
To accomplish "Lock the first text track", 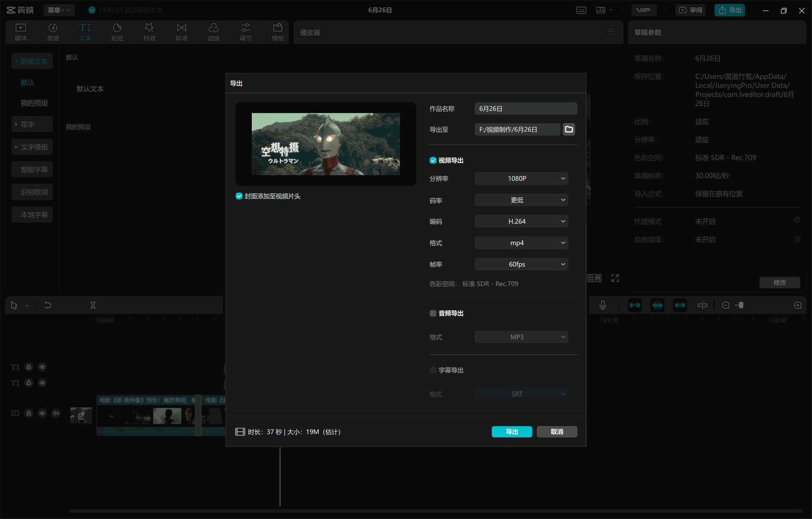I will (29, 367).
